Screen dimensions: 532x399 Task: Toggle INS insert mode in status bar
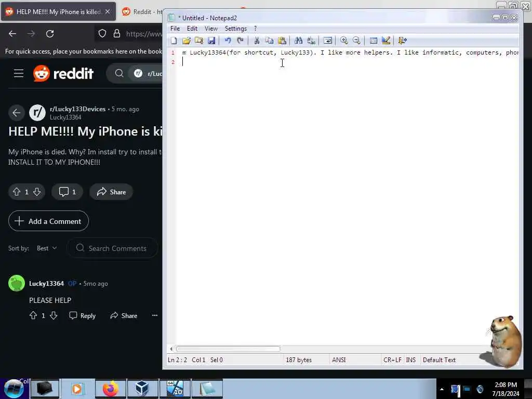411,360
